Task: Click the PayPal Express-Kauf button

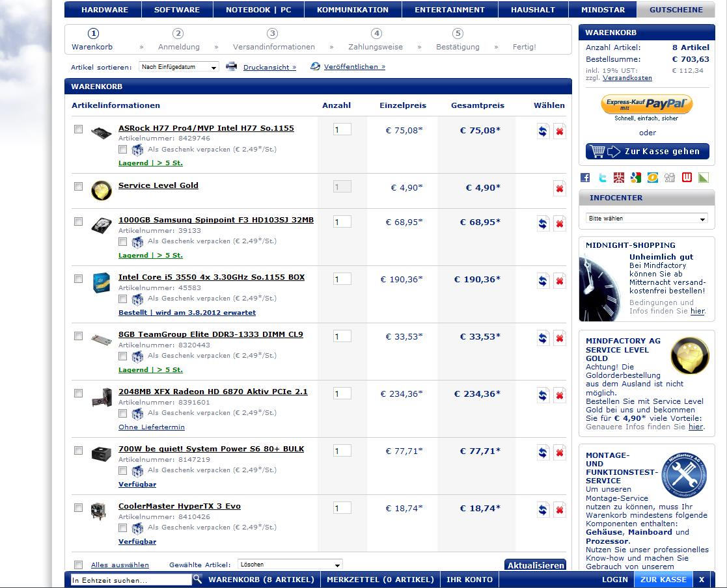Action: pos(647,104)
